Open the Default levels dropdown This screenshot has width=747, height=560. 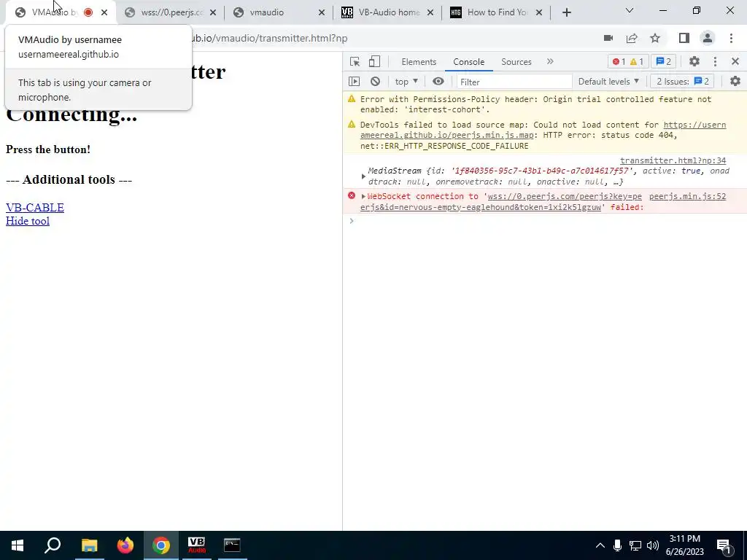coord(608,82)
